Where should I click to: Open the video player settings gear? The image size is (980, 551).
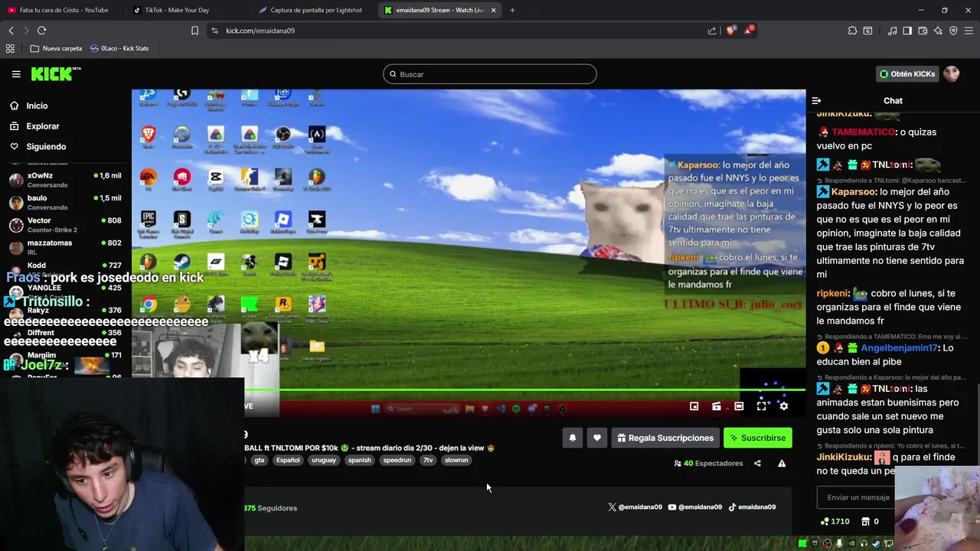(783, 406)
